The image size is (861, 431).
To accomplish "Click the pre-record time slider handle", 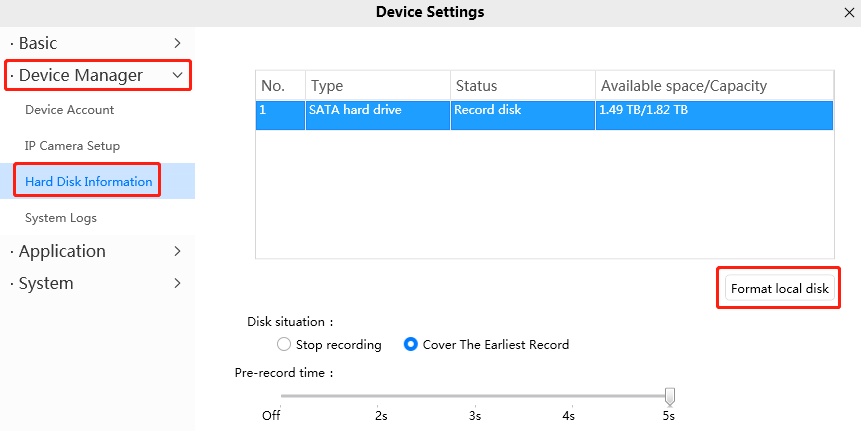I will [x=669, y=396].
